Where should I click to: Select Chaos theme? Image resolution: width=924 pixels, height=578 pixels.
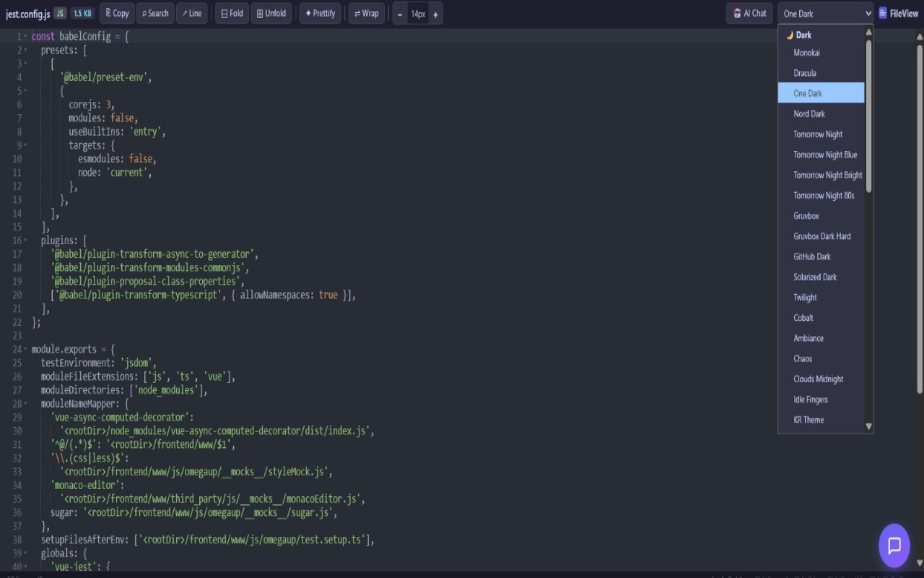point(821,358)
